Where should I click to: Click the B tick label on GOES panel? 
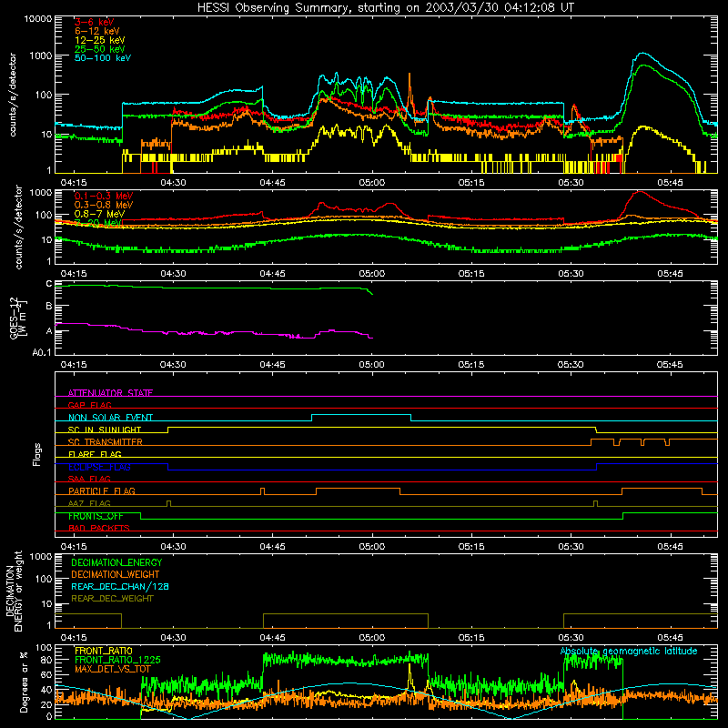49,306
